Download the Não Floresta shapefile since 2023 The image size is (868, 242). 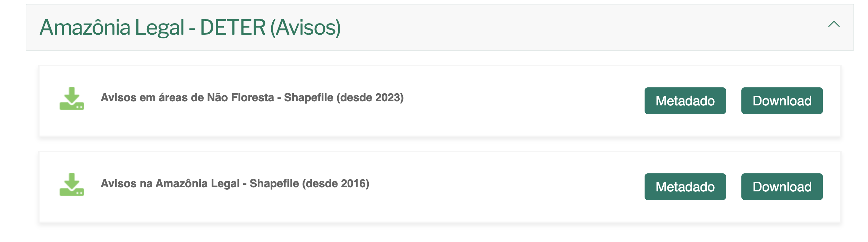[x=782, y=101]
